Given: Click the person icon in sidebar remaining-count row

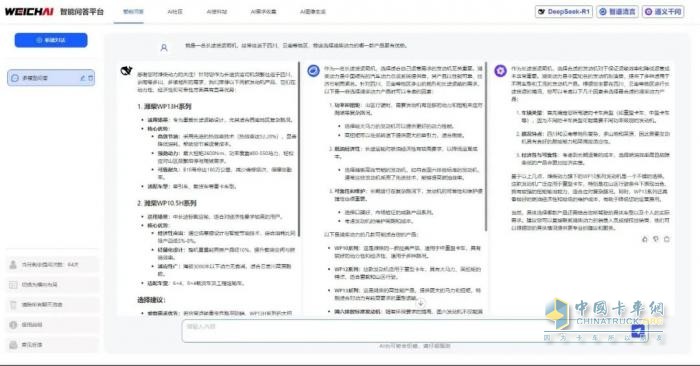Looking at the screenshot, I should pos(13,265).
